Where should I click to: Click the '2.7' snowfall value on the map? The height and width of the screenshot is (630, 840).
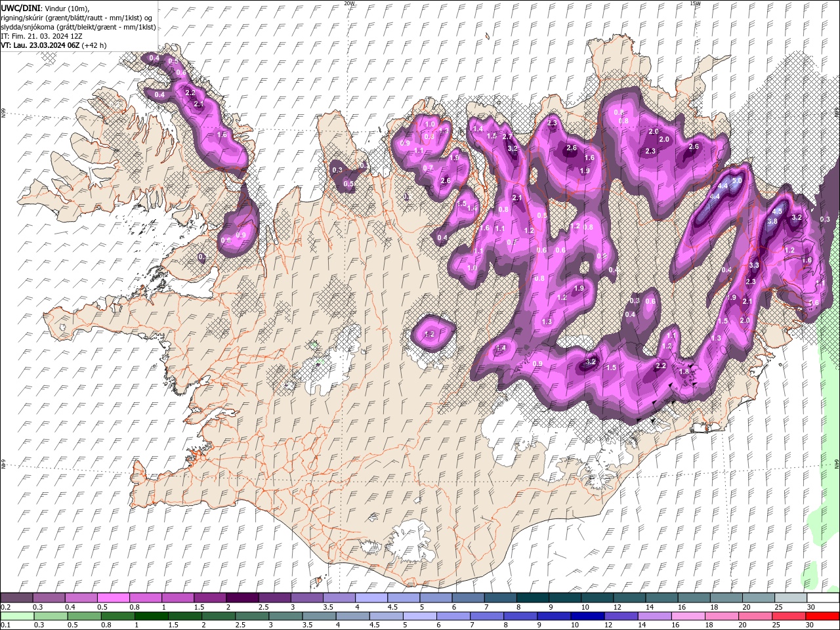[x=507, y=136]
